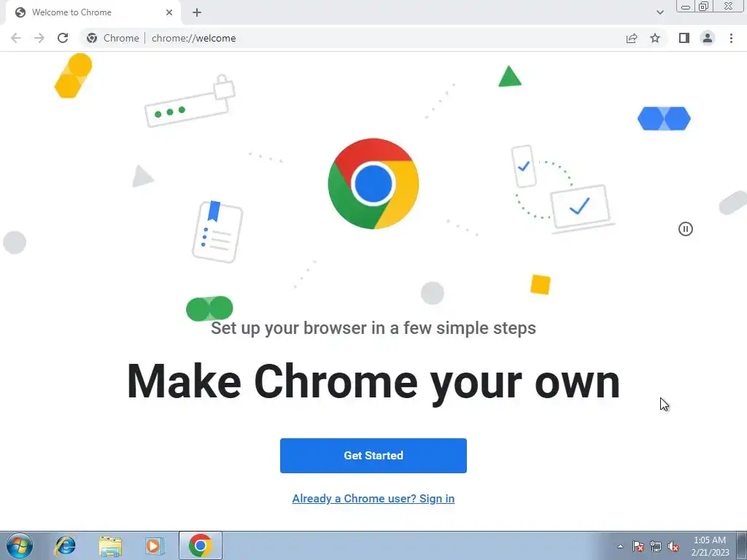The height and width of the screenshot is (560, 747).
Task: Click the Get Started button
Action: (x=373, y=456)
